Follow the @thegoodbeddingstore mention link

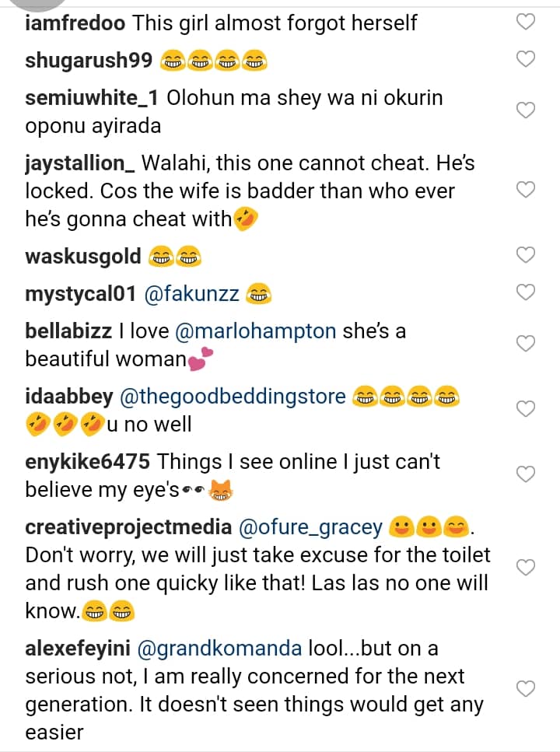coord(231,397)
